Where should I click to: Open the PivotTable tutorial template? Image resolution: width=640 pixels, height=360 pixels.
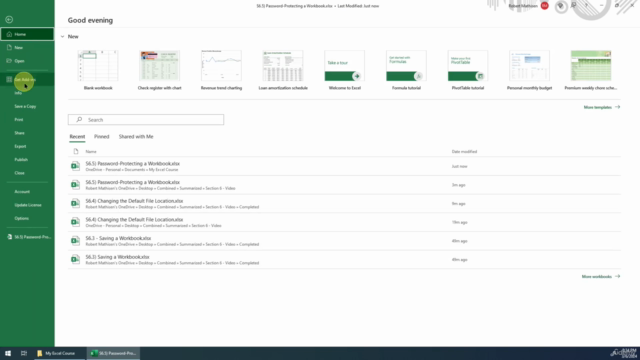(468, 70)
